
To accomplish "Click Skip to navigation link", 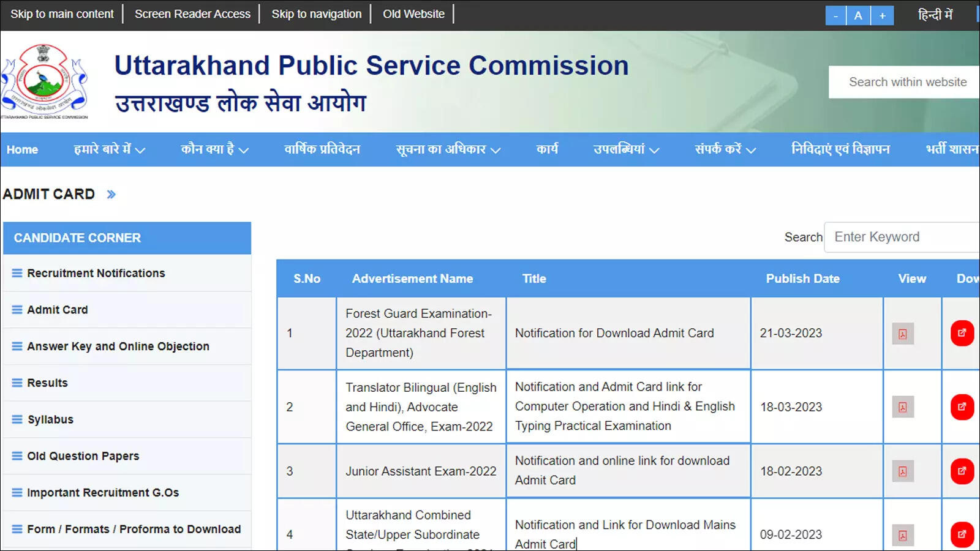I will click(x=317, y=14).
